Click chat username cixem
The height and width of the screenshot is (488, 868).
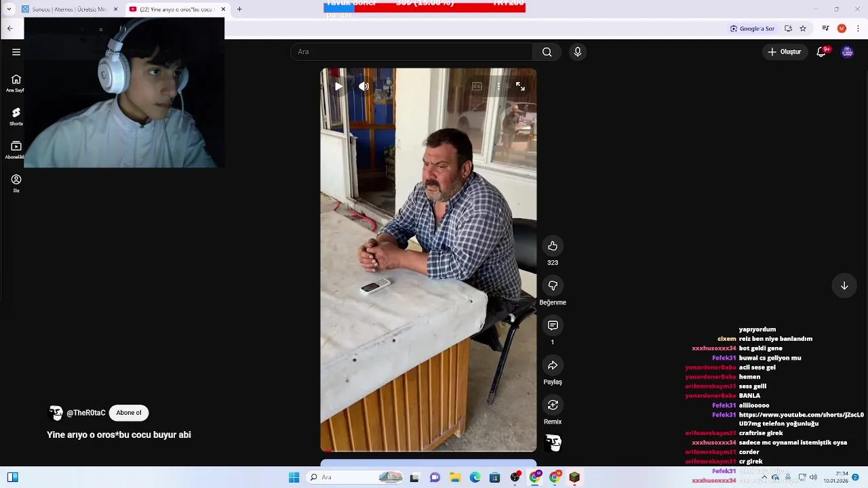(726, 339)
